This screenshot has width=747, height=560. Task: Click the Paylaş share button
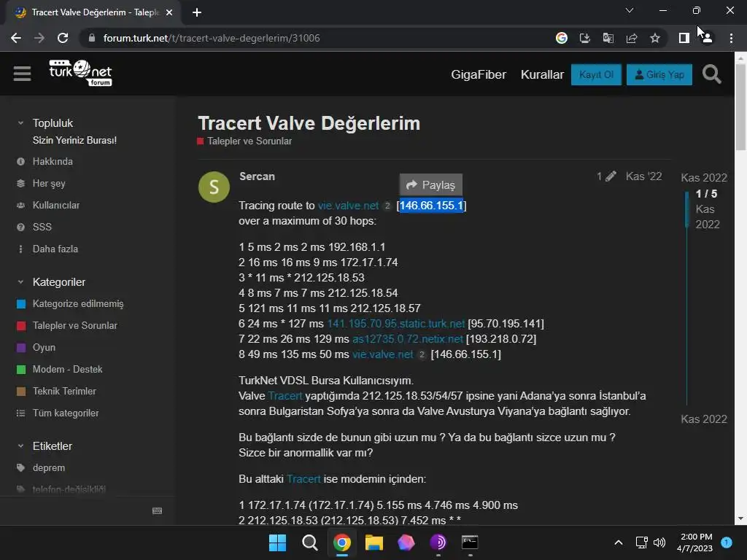click(x=430, y=184)
